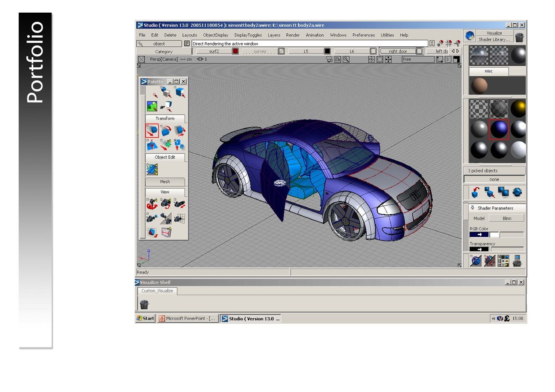Select the Rotate transform tool
This screenshot has width=555, height=392.
[166, 130]
